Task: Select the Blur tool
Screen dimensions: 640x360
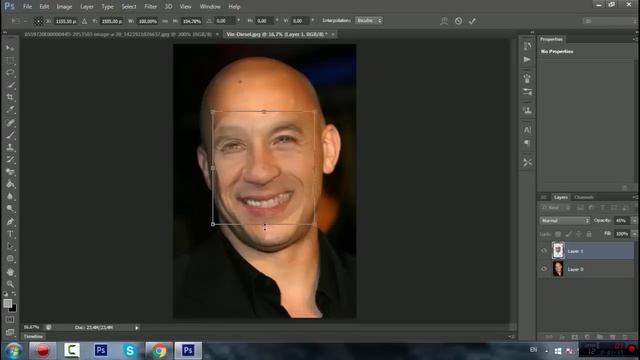Action: pyautogui.click(x=10, y=196)
